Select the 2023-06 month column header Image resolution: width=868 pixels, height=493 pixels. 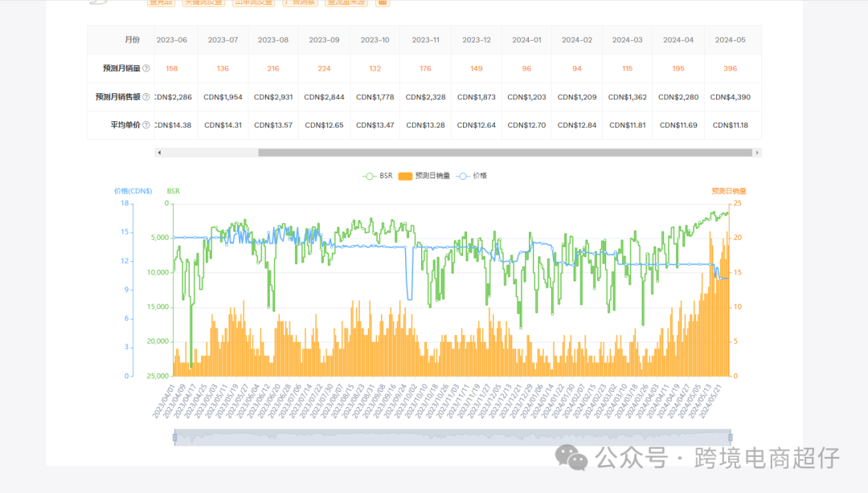point(171,40)
